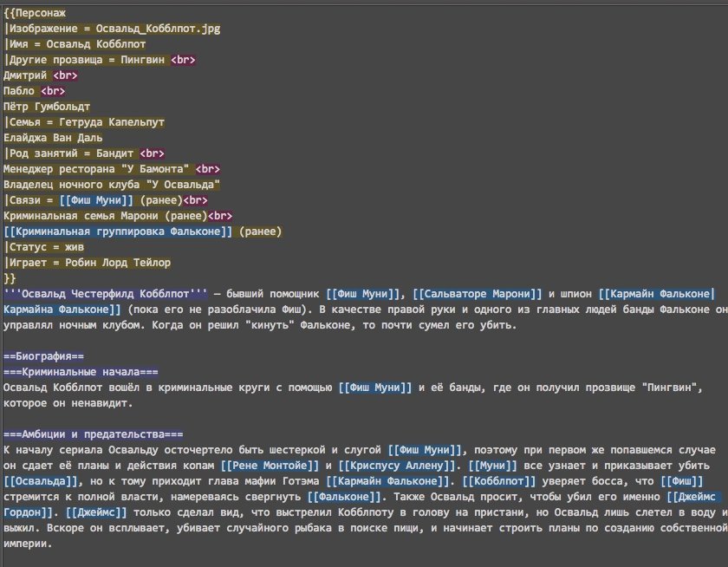The height and width of the screenshot is (567, 728).
Task: Click the line 'Статус = жив'
Action: (43, 247)
